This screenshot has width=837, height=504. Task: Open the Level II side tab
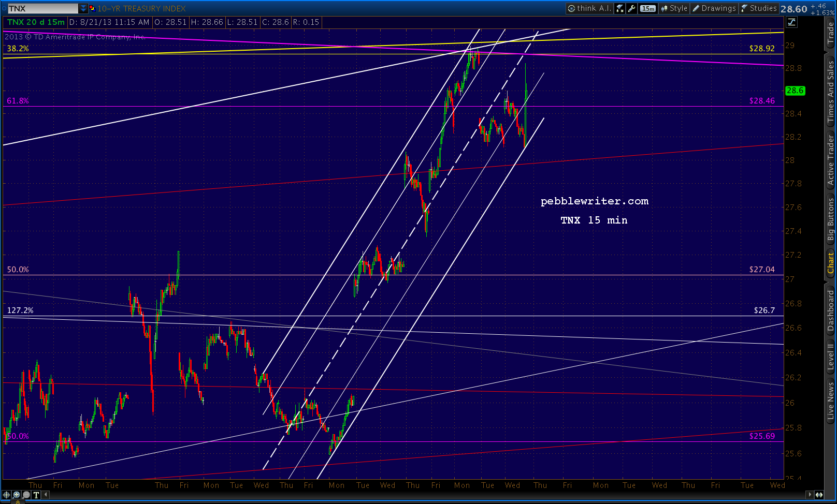click(830, 356)
